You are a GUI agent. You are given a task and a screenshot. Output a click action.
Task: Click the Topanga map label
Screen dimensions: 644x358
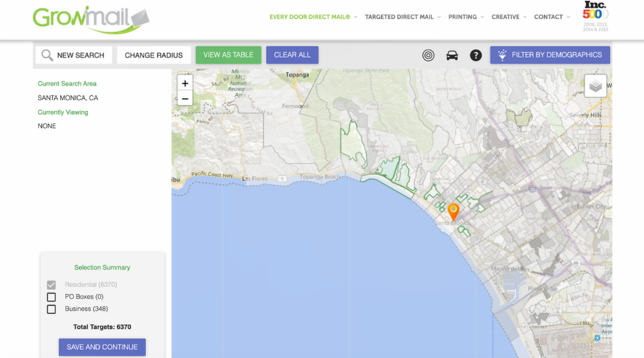point(297,75)
